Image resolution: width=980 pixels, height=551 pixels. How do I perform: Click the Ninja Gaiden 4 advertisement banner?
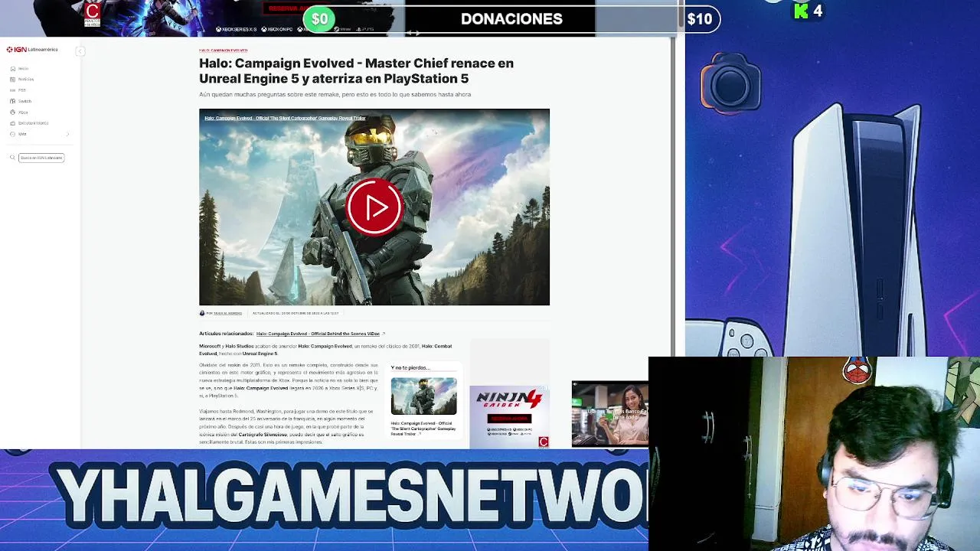click(x=509, y=417)
